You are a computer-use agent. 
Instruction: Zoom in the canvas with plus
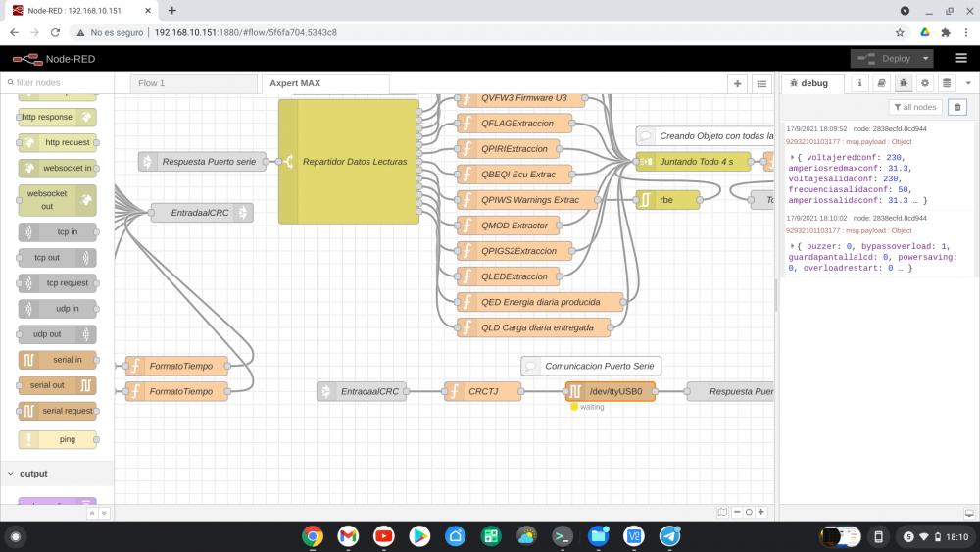tap(761, 512)
